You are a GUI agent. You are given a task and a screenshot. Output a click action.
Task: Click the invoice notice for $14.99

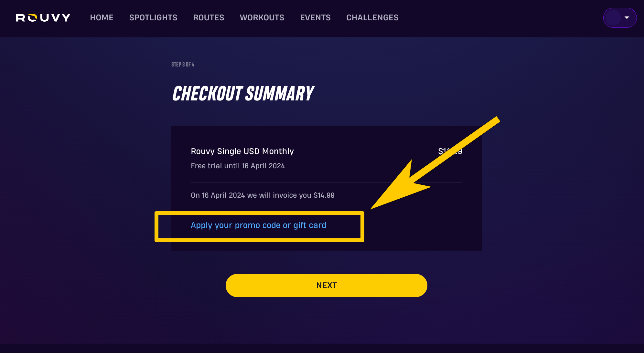pos(263,195)
